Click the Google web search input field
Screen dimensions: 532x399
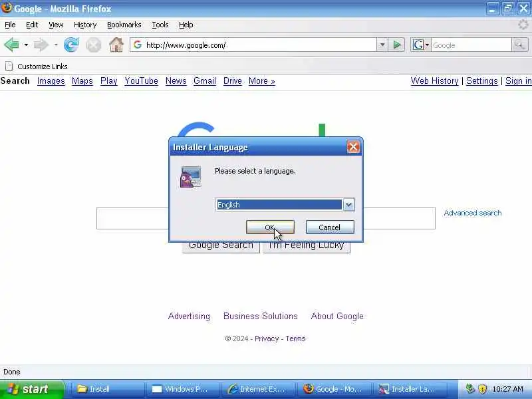click(265, 219)
